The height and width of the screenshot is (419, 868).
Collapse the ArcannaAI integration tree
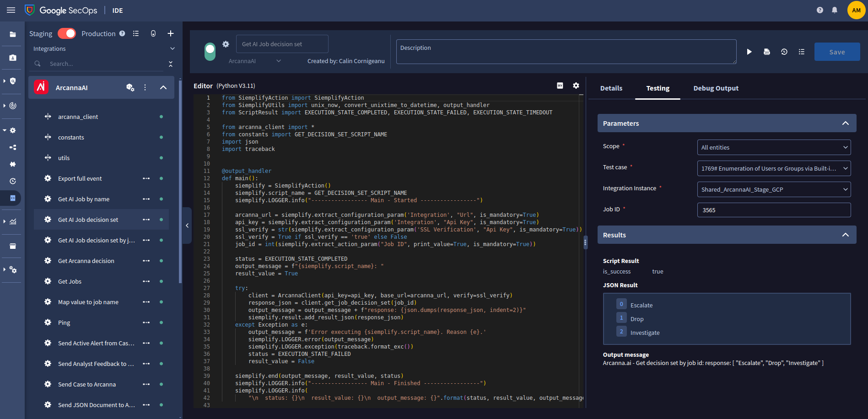click(x=163, y=87)
